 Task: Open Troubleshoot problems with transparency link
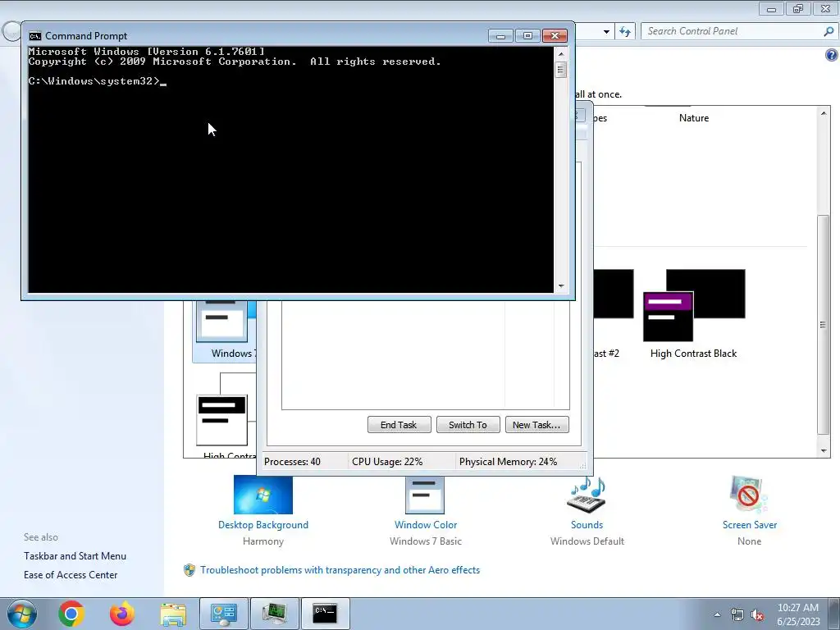pyautogui.click(x=340, y=570)
